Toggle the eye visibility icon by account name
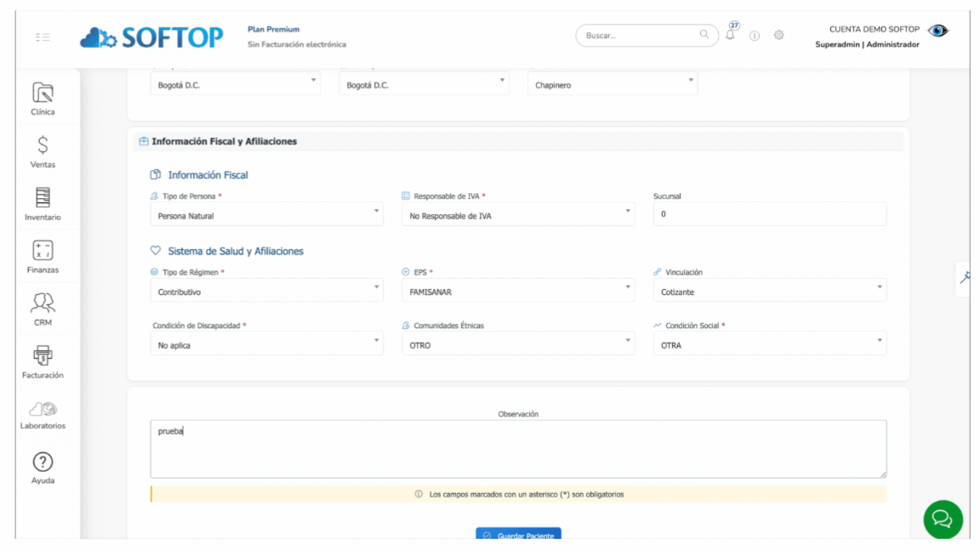 [937, 31]
